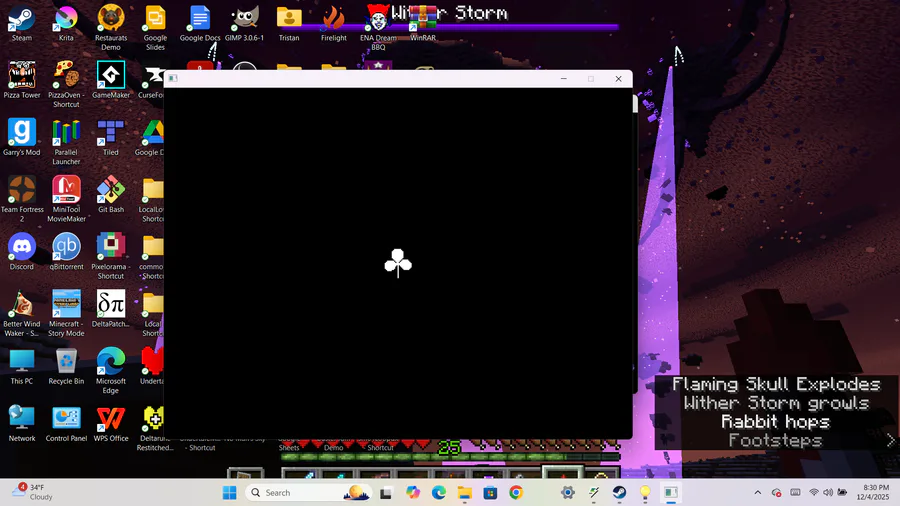Open the Google Slides desktop icon
Screen dimensions: 900x506
[x=155, y=28]
